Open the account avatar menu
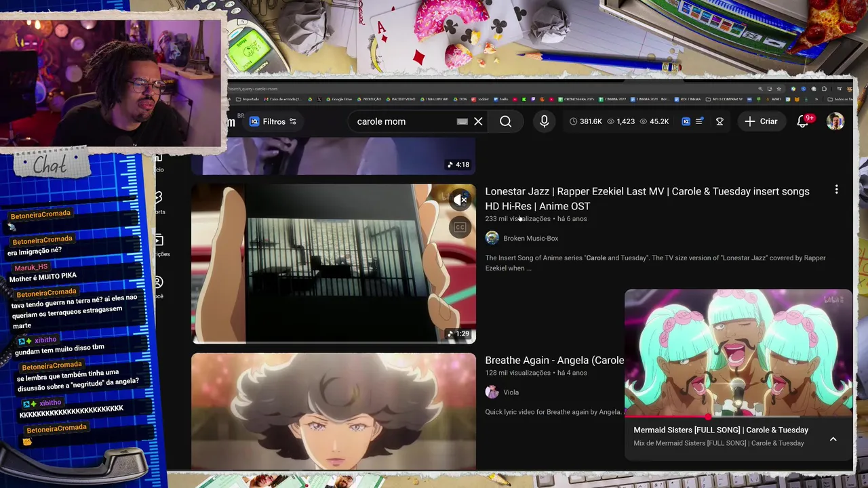The height and width of the screenshot is (488, 868). point(835,121)
